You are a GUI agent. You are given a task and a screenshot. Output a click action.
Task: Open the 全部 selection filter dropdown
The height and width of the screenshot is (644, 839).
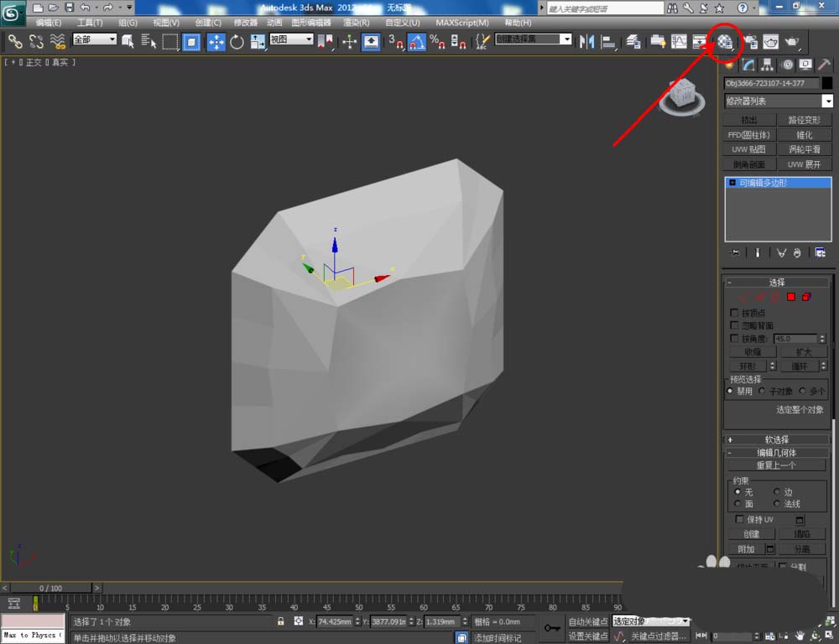pyautogui.click(x=94, y=39)
